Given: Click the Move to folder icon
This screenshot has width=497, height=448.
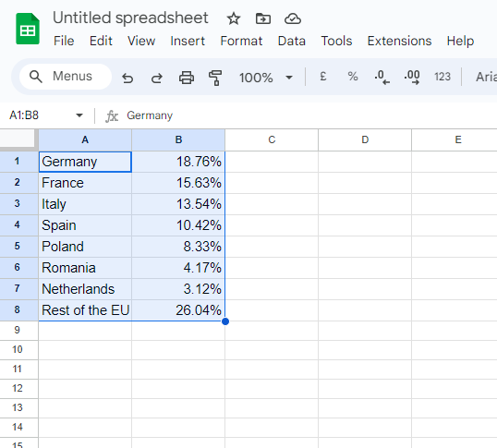Looking at the screenshot, I should point(263,18).
